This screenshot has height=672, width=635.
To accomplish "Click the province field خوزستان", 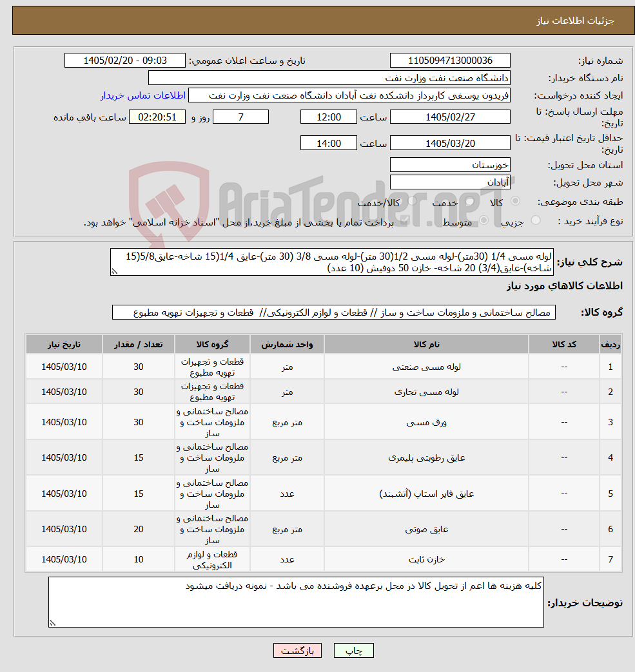I will (x=450, y=165).
